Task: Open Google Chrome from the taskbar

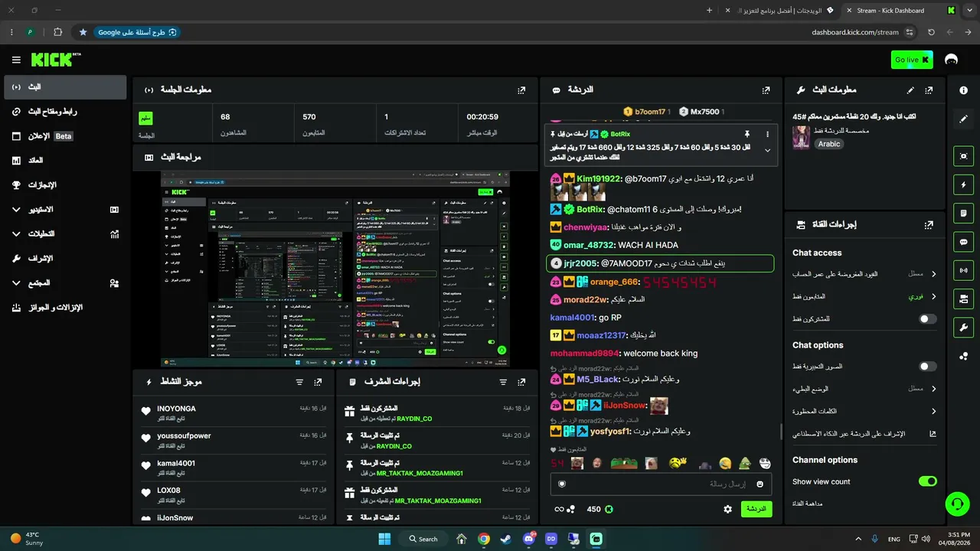Action: 484,539
